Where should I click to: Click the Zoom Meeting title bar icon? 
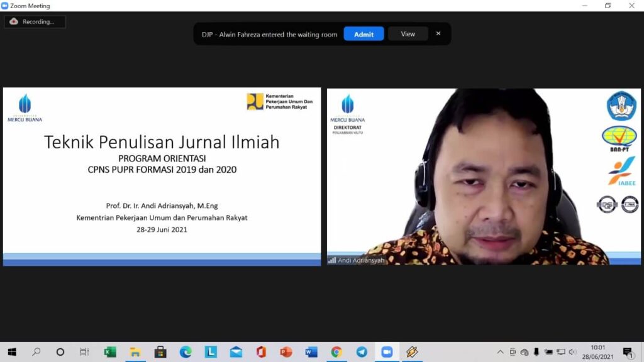click(x=4, y=6)
